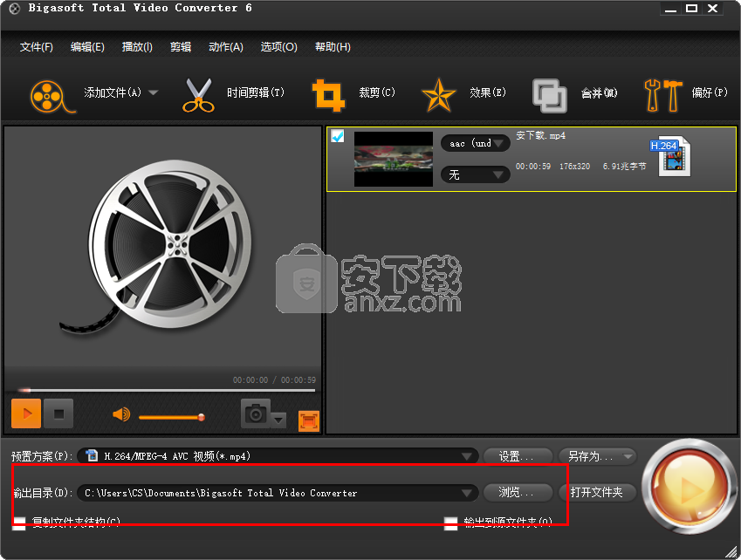Open the Trim scissors tool
Viewport: 741px width, 560px height.
pos(198,95)
